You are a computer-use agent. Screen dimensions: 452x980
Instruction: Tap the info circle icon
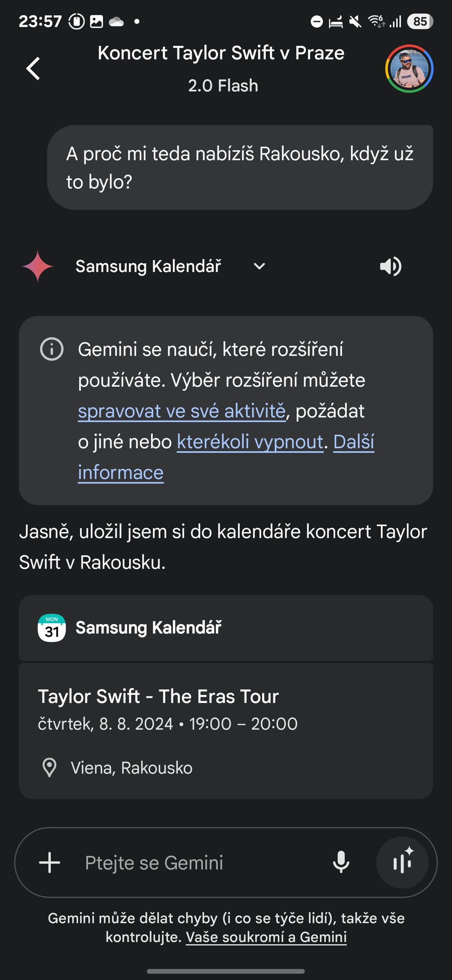coord(52,349)
